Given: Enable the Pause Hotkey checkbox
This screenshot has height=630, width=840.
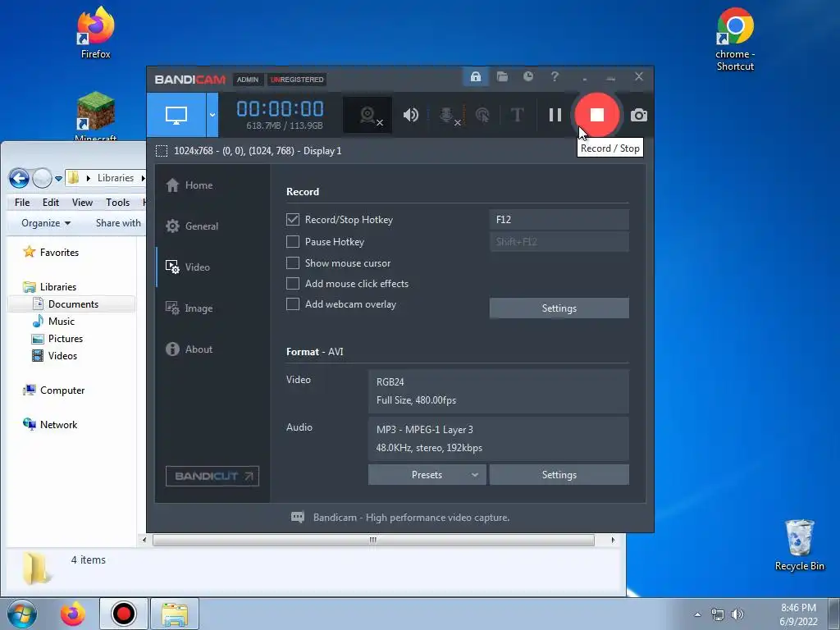Looking at the screenshot, I should (293, 242).
